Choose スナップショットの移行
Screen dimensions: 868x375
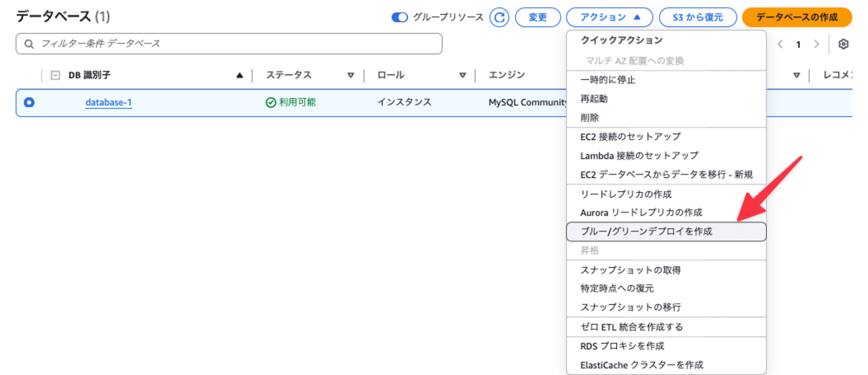click(666, 307)
